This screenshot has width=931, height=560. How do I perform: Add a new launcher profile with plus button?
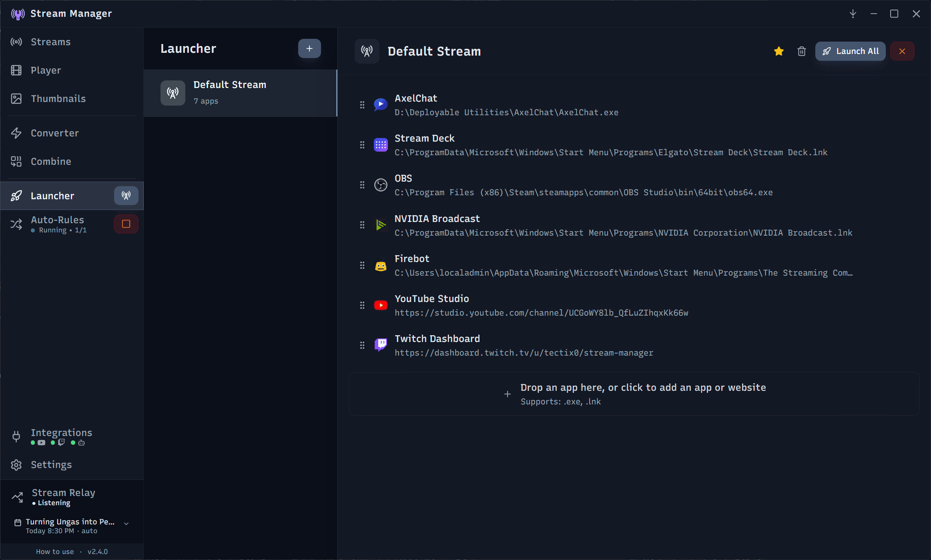coord(309,48)
